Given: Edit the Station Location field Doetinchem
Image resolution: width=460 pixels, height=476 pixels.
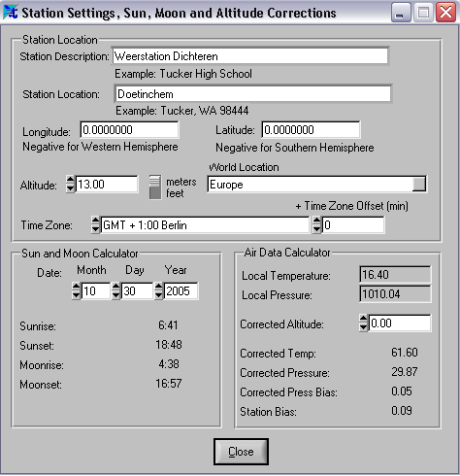Looking at the screenshot, I should [253, 94].
